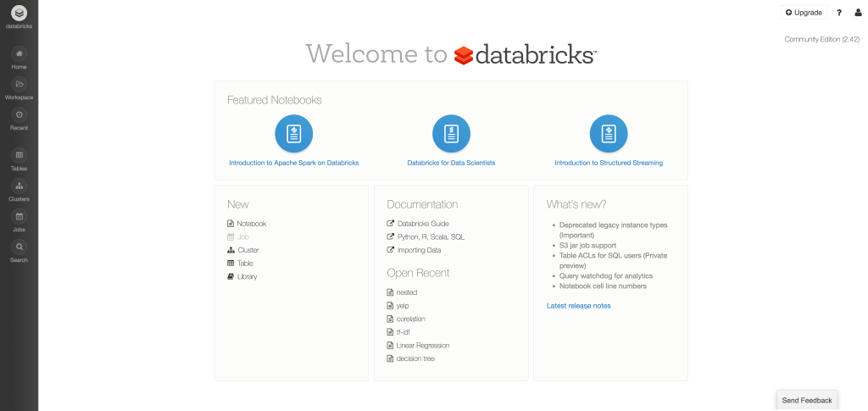Viewport: 868px width, 411px height.
Task: Open the Search magnifier icon
Action: [19, 246]
